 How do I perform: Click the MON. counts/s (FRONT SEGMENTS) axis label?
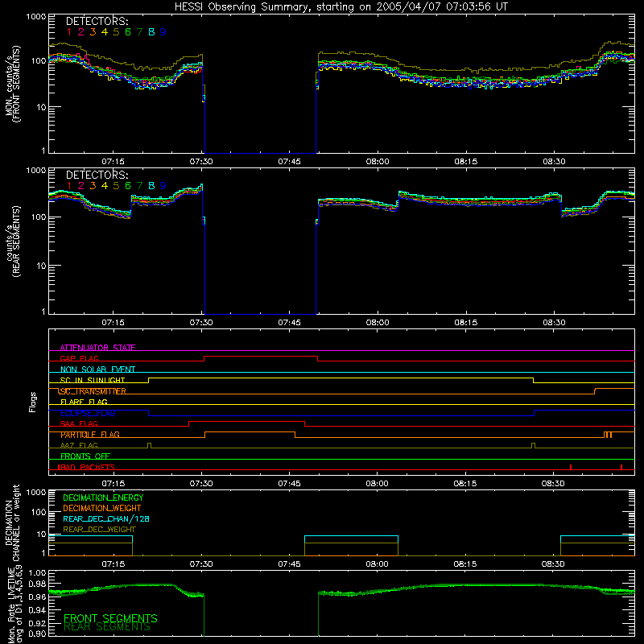[13, 84]
